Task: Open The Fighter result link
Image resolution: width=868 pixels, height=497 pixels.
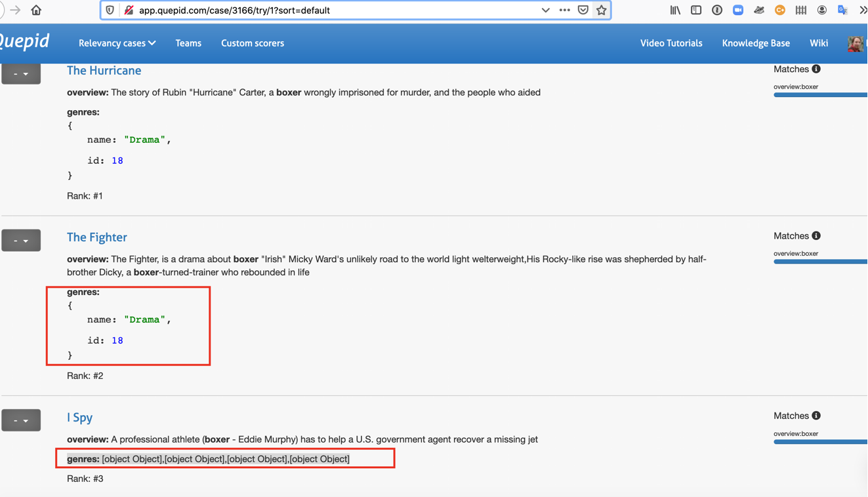Action: (x=97, y=237)
